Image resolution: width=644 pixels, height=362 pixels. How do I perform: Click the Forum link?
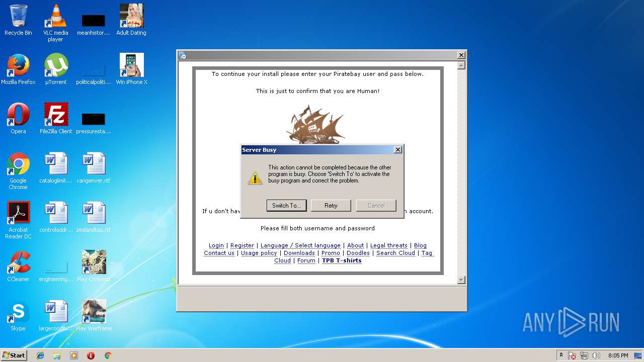tap(306, 260)
